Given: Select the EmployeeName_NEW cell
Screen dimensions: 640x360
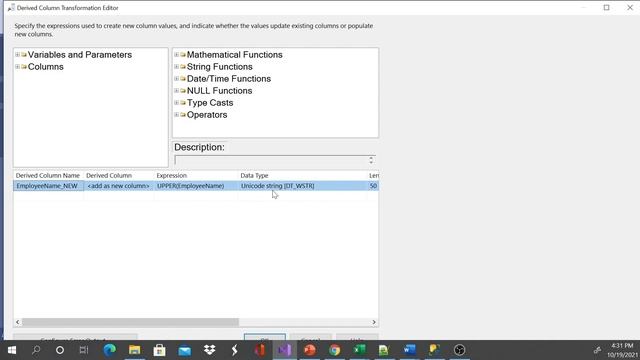Looking at the screenshot, I should [x=48, y=186].
